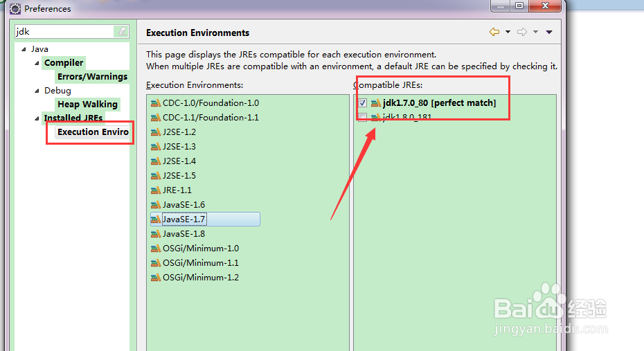Open the Compiler preferences page
Image resolution: width=644 pixels, height=351 pixels.
[x=64, y=63]
